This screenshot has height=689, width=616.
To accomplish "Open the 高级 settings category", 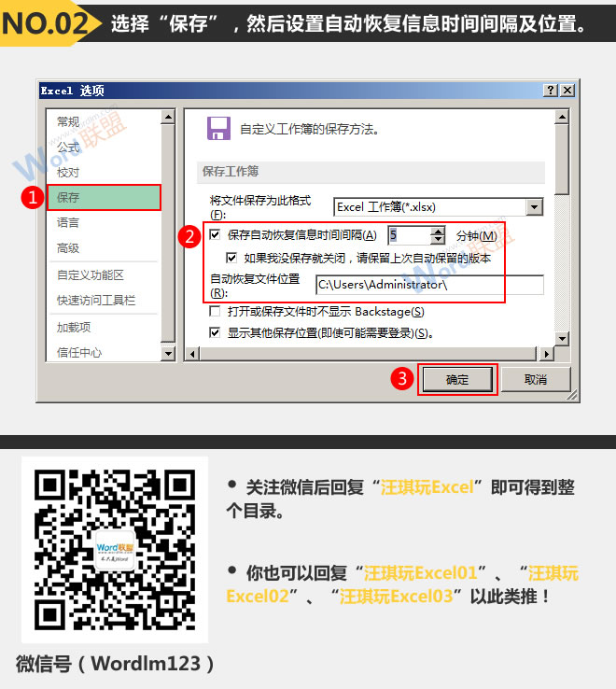I will click(x=68, y=248).
